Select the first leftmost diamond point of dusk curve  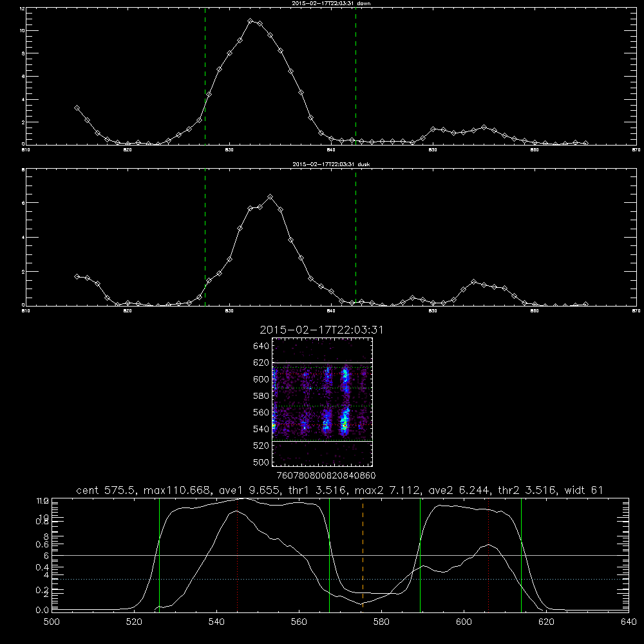coord(77,277)
